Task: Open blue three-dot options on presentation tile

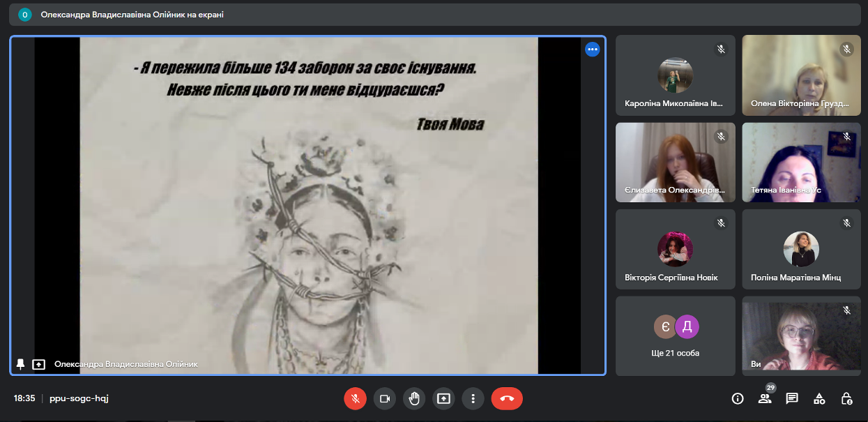Action: tap(592, 49)
